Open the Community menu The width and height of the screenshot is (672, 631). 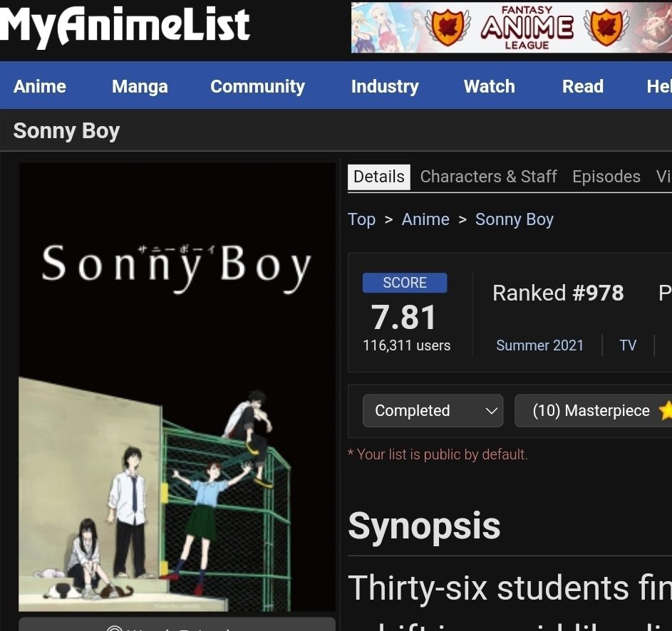257,87
